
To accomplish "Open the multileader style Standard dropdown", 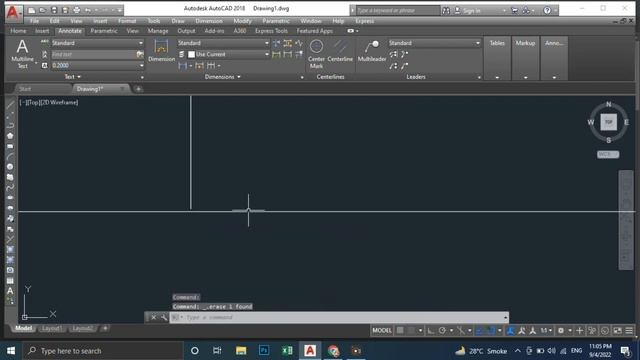I will [x=434, y=43].
